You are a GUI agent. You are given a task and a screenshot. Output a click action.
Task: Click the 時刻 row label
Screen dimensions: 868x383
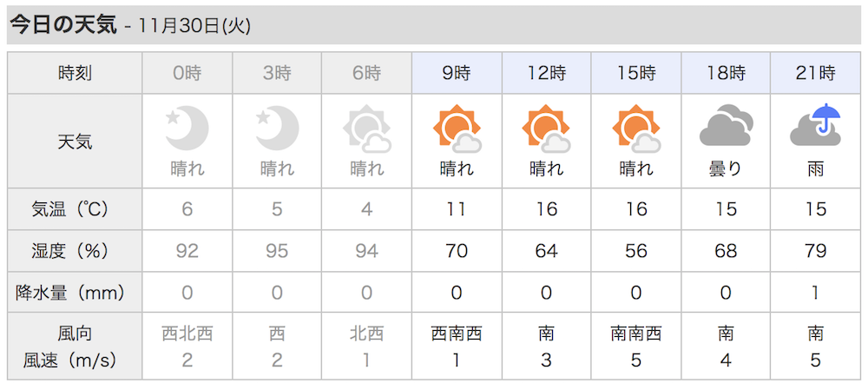(x=75, y=73)
